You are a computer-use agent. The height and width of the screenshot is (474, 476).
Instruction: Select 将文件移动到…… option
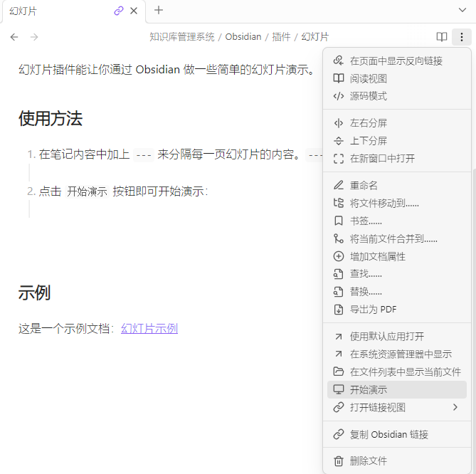pos(397,203)
